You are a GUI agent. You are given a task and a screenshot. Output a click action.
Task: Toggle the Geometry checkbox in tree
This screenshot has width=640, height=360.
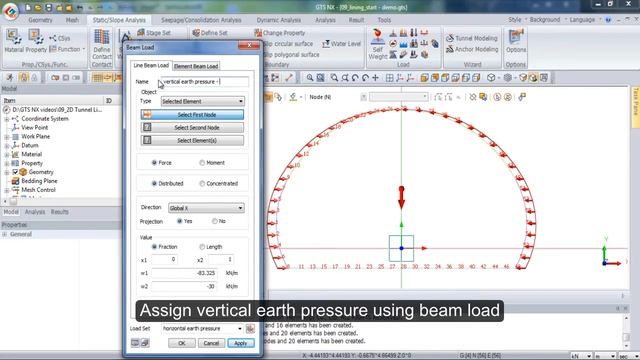[15, 172]
